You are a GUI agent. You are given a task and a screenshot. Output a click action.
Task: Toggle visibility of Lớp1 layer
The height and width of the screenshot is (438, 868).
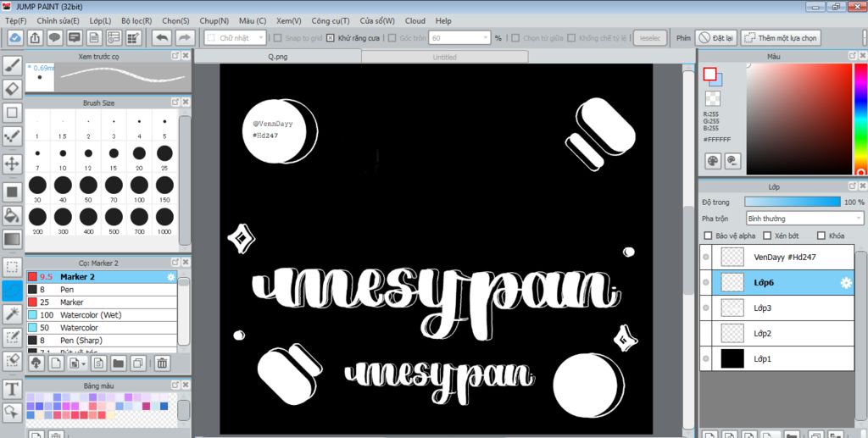pyautogui.click(x=706, y=359)
